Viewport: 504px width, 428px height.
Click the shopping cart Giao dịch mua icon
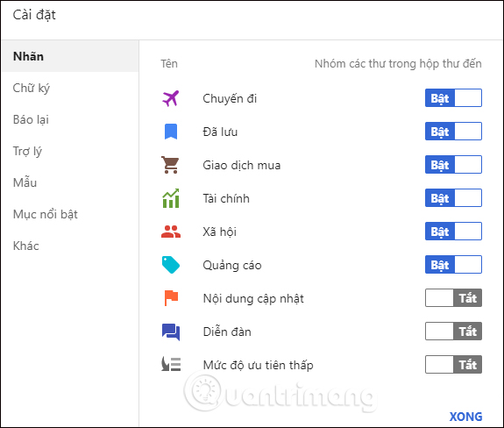pyautogui.click(x=170, y=165)
